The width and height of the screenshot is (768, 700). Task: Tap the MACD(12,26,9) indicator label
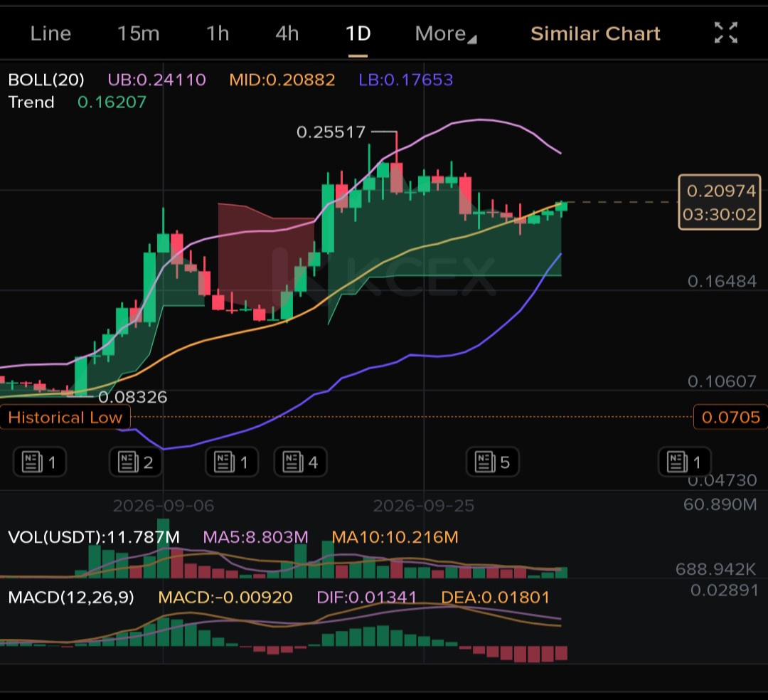pyautogui.click(x=71, y=597)
